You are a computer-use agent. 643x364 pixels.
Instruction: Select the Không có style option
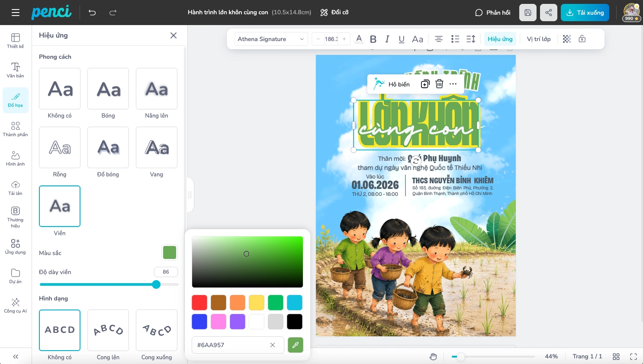coord(60,89)
